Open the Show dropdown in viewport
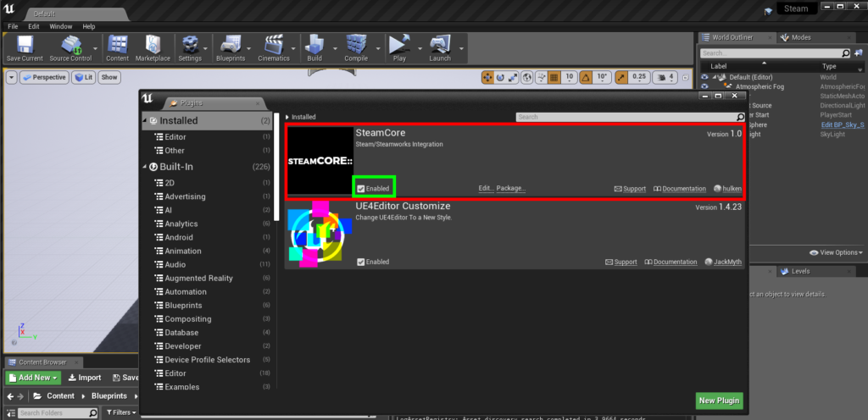 click(x=109, y=77)
